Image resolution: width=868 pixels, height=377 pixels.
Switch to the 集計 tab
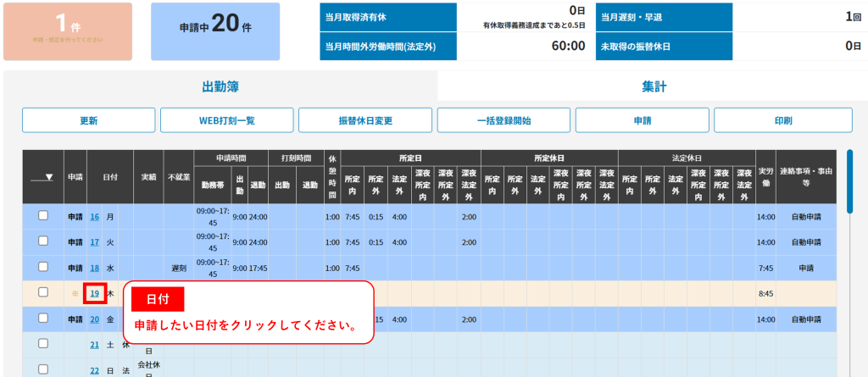653,86
